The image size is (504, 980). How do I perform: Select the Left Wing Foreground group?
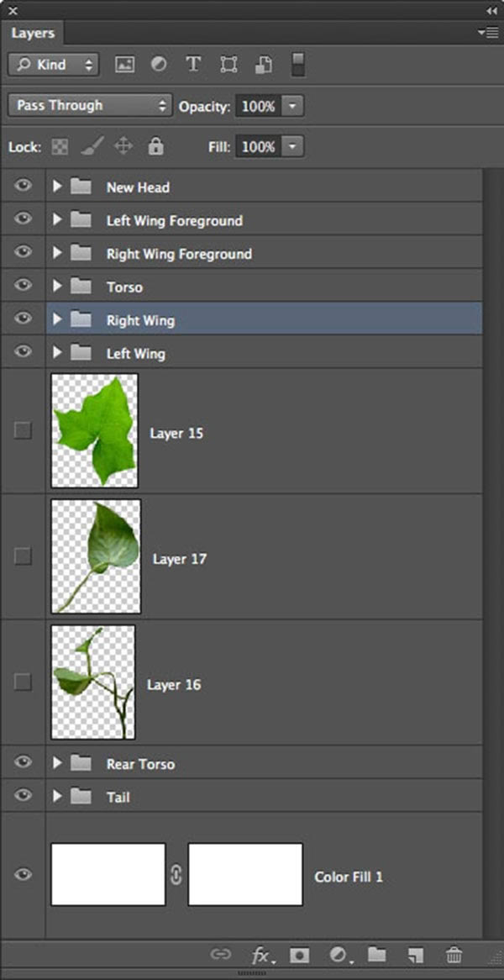coord(174,221)
